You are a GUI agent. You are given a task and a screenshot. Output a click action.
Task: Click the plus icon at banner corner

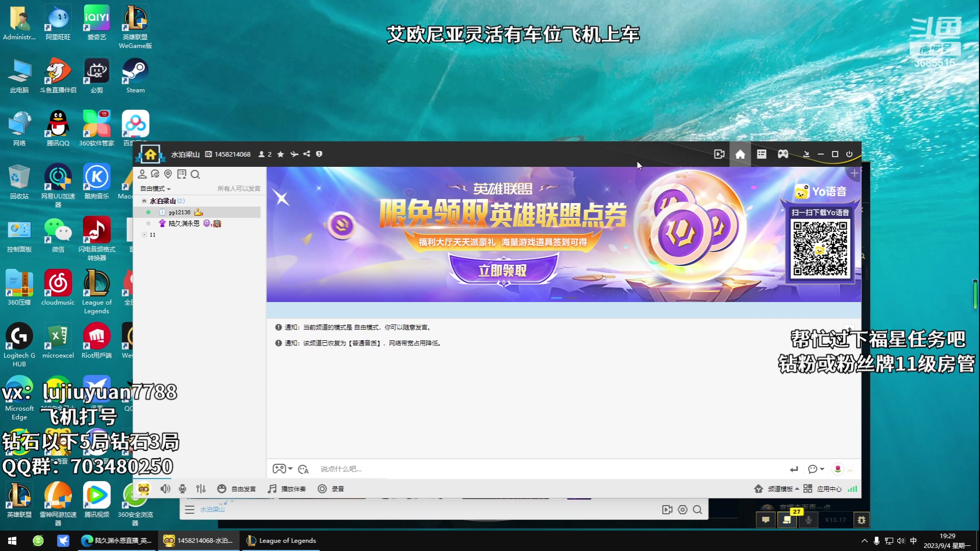[854, 173]
